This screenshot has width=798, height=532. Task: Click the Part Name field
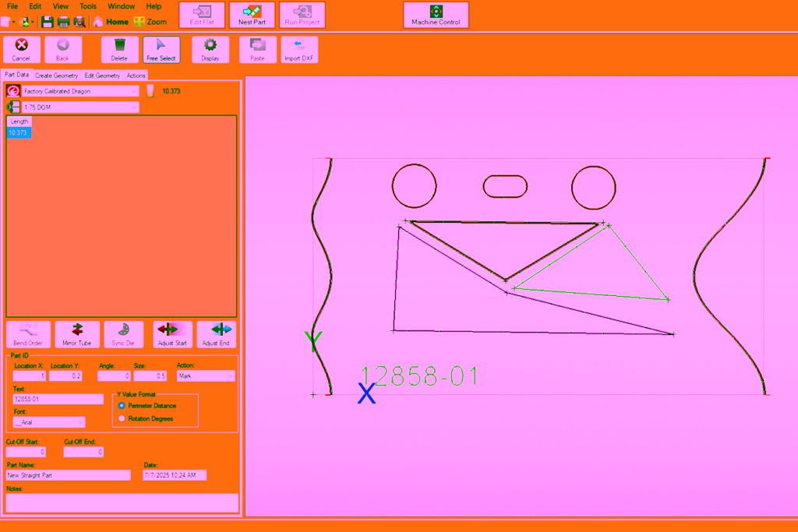(x=69, y=475)
